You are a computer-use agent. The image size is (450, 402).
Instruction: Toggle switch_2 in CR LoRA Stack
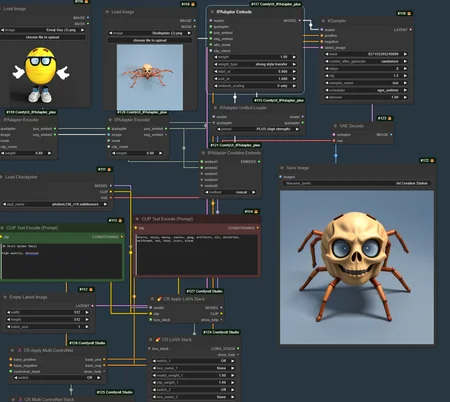pyautogui.click(x=194, y=390)
